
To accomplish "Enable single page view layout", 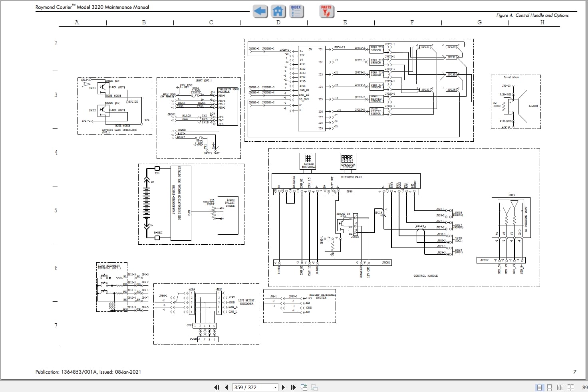I will 539,387.
